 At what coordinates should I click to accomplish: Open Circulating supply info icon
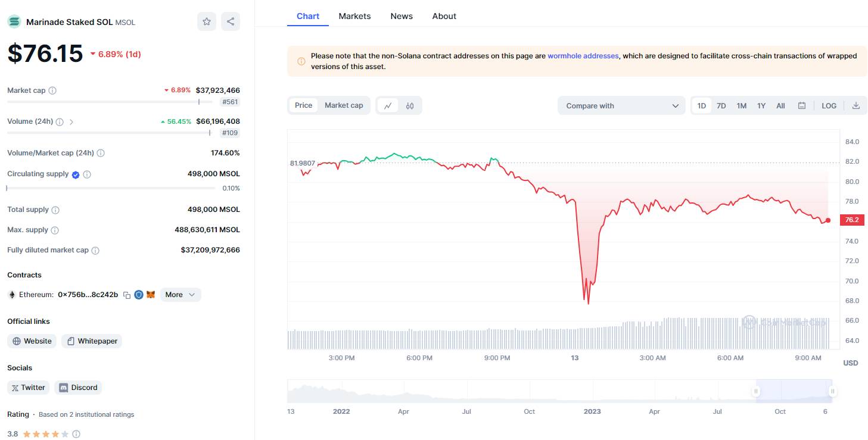tap(87, 174)
